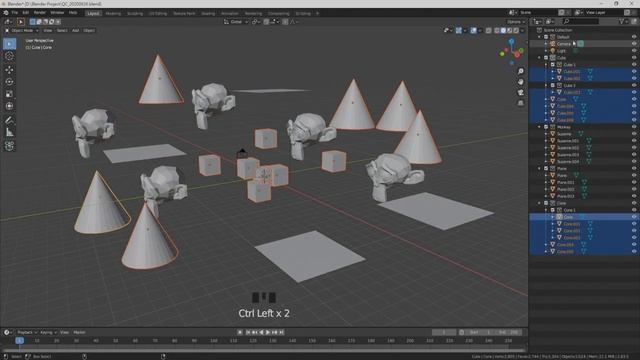Toggle auto keying record button in timeline
The image size is (640, 360).
240,332
